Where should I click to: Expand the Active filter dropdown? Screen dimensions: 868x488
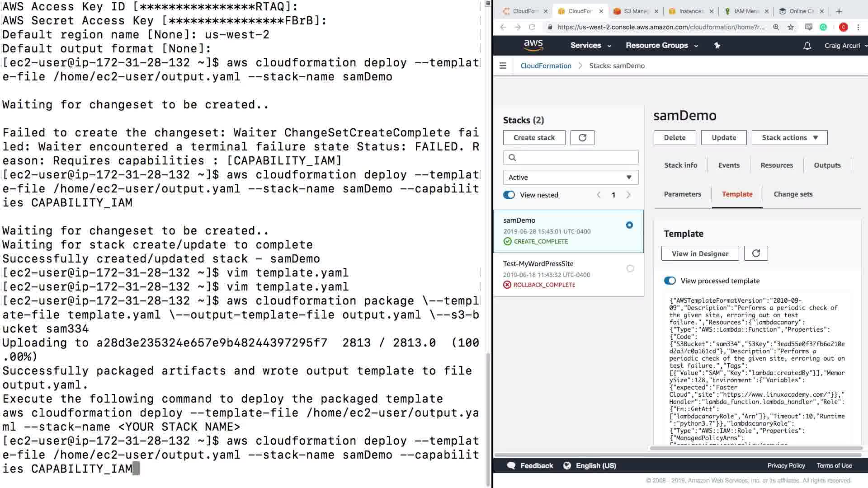(571, 177)
